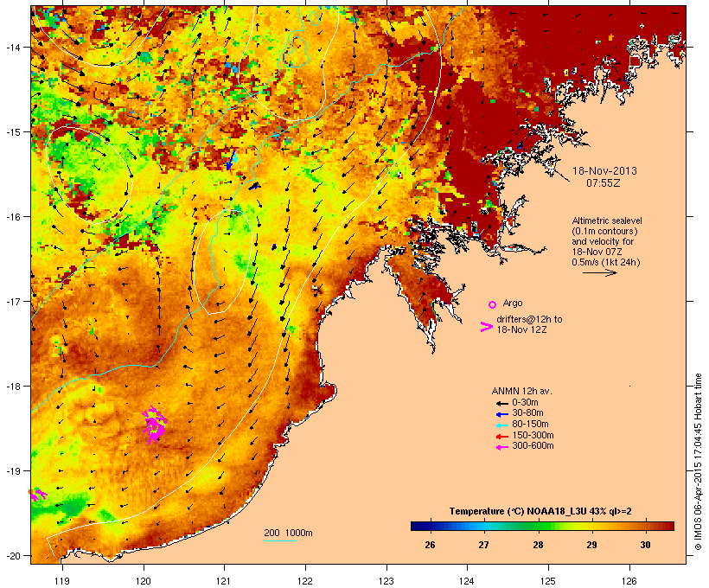Screen dimensions: 709x588
Task: Click the 119 longitude axis label
Action: coord(62,581)
